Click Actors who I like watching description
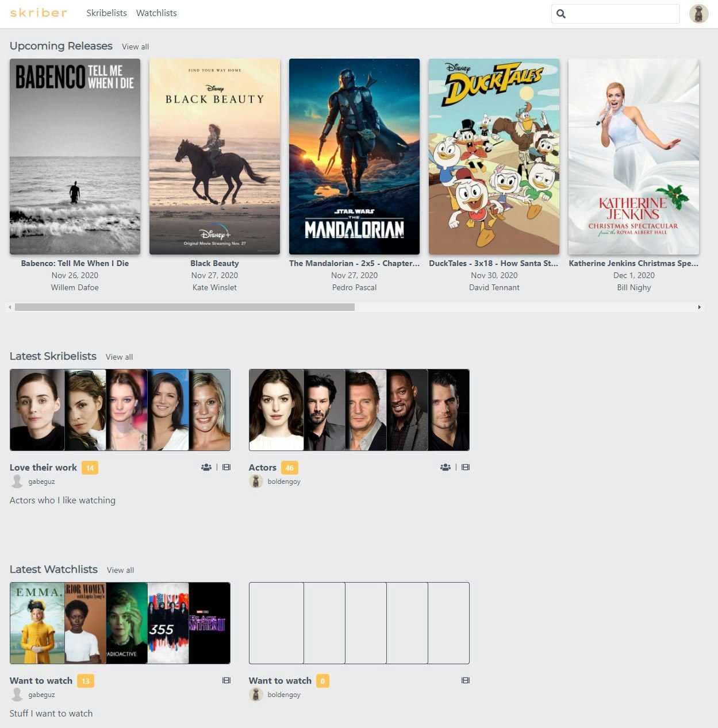Screen dimensions: 718x728 (63, 500)
